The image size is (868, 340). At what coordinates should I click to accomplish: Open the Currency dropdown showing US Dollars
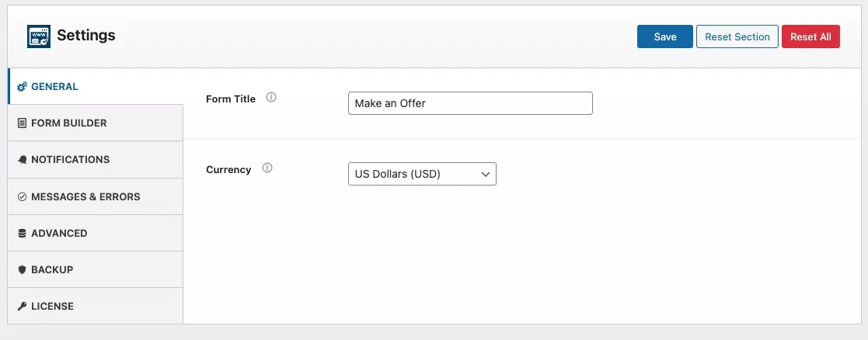422,174
